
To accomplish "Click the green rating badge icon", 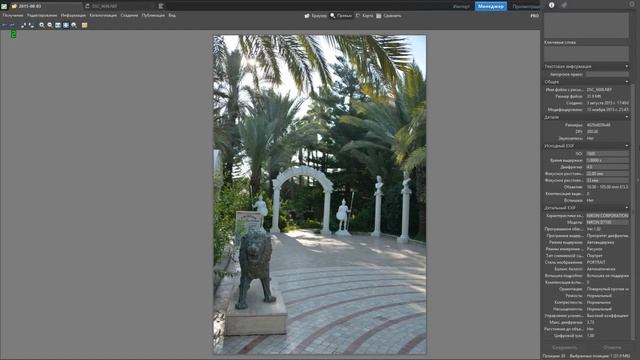I will click(13, 35).
